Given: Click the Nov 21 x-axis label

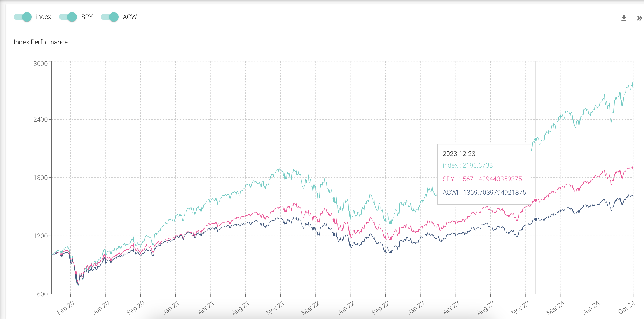Looking at the screenshot, I should click(x=275, y=308).
